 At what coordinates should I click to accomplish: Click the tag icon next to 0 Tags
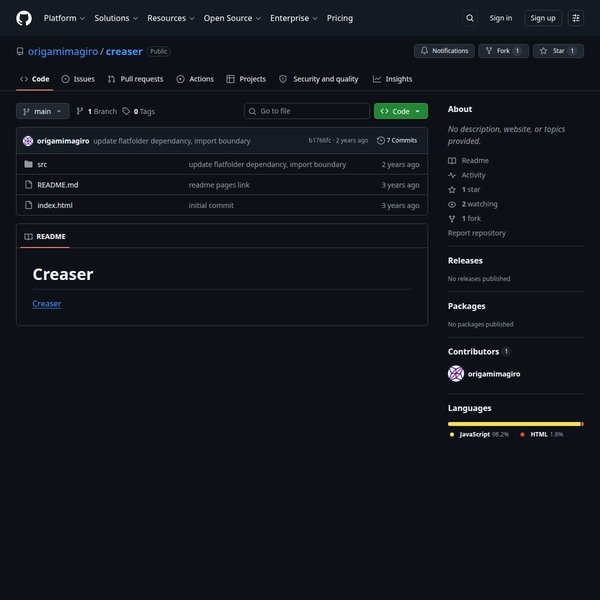tap(126, 111)
